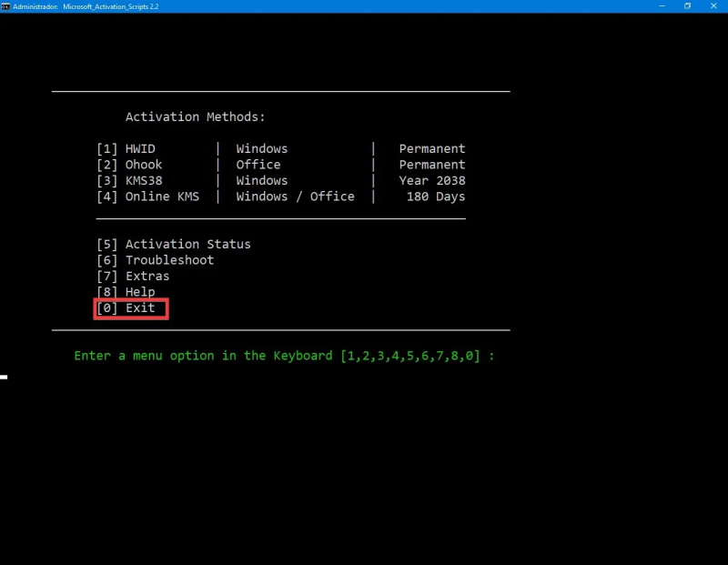The height and width of the screenshot is (565, 728).
Task: Select the '[4] Online KMS' entry
Action: coord(148,197)
